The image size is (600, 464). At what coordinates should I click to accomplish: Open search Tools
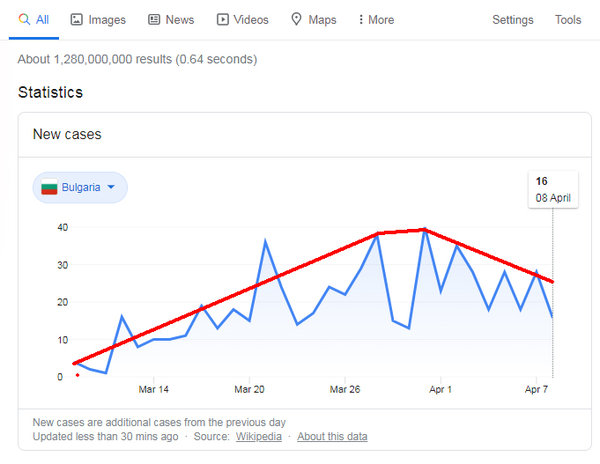(x=568, y=20)
